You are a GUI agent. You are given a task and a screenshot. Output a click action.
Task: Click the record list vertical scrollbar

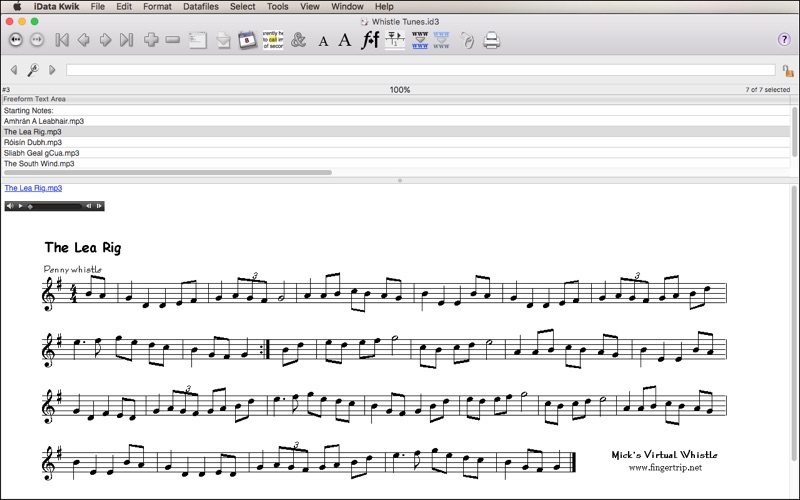point(794,132)
